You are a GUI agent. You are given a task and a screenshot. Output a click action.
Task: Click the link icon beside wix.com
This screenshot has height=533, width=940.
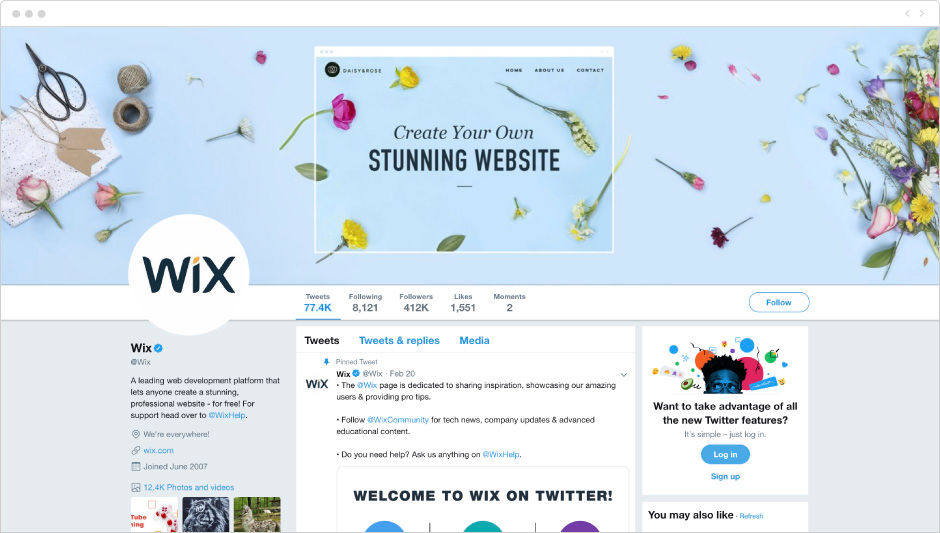click(135, 450)
